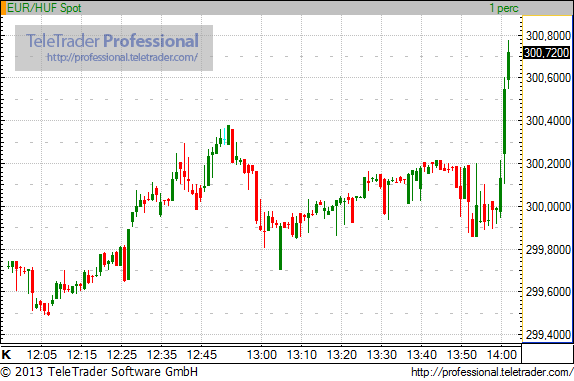The image size is (574, 381).
Task: Click the 13:50 time axis label
Action: [462, 354]
